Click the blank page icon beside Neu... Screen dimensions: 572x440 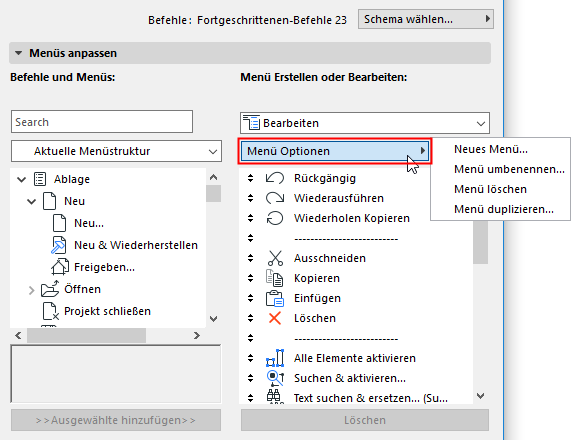click(59, 223)
